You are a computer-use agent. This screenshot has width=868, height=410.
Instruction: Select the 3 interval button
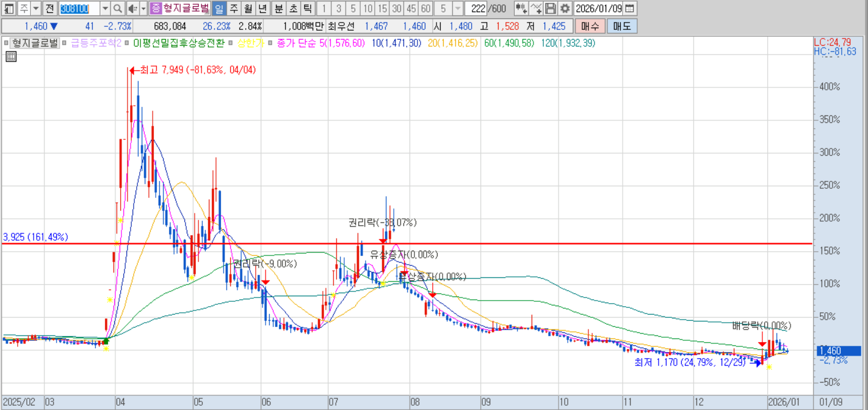click(x=339, y=9)
